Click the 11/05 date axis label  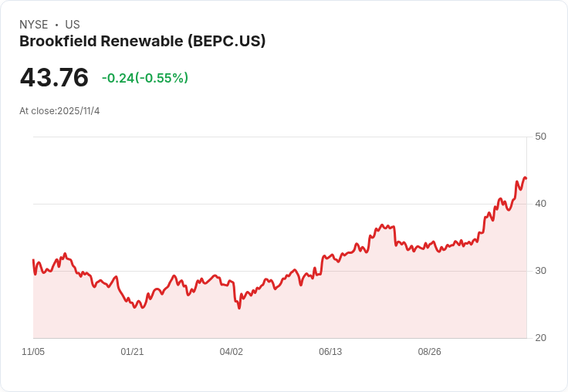pos(33,352)
